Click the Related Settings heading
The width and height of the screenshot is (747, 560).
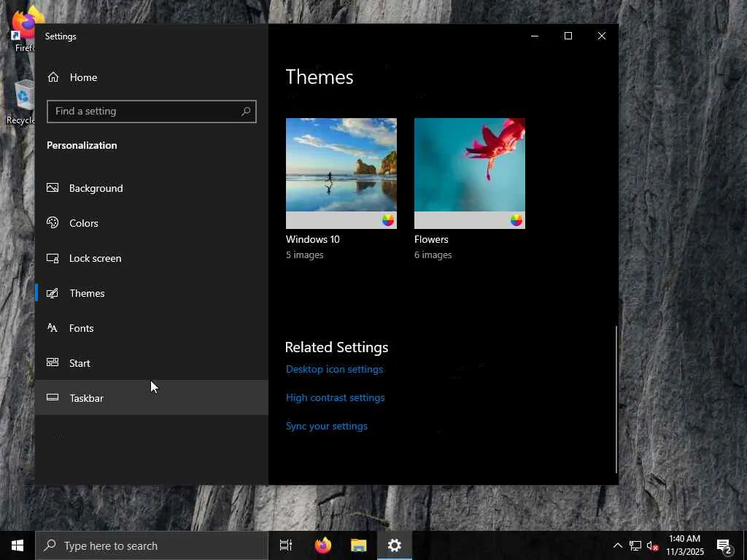tap(336, 347)
